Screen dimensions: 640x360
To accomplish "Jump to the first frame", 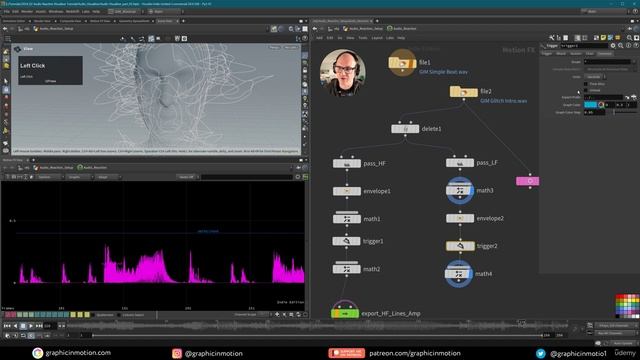I will [x=7, y=326].
